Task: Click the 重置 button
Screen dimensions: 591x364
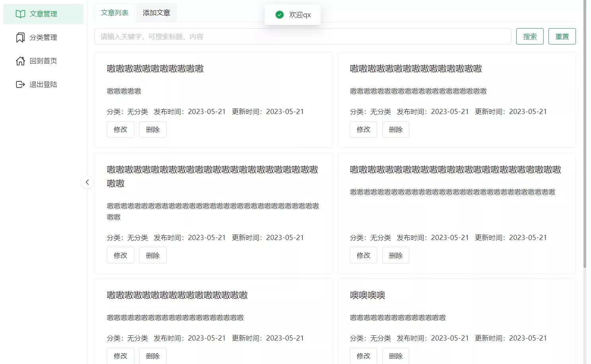Action: (562, 37)
